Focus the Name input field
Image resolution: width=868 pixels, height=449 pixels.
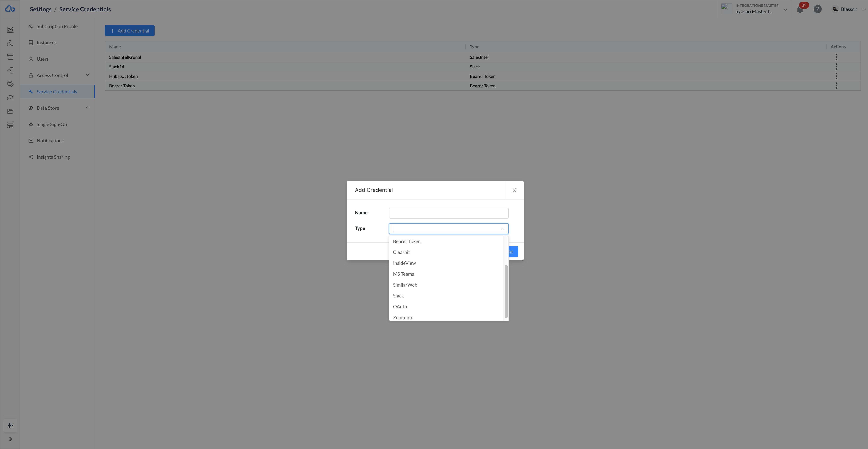click(448, 213)
